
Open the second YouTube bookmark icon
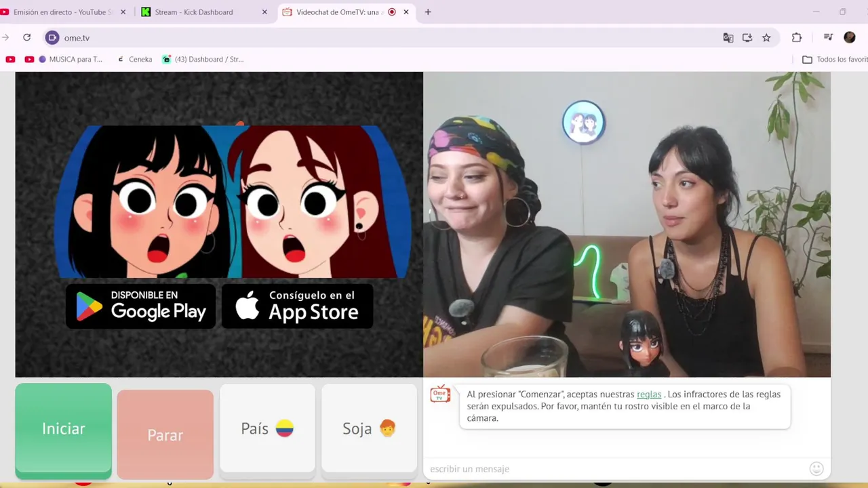click(x=29, y=60)
